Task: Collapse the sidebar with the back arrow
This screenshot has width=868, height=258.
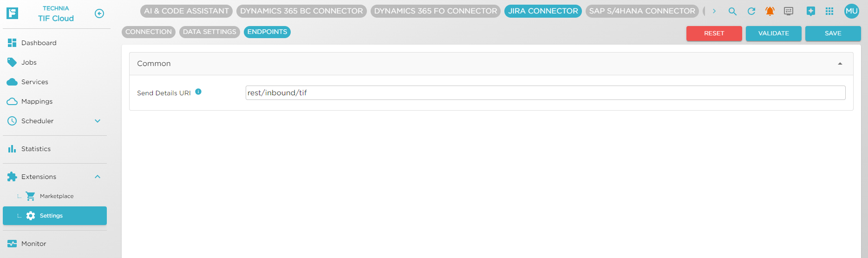Action: 99,13
